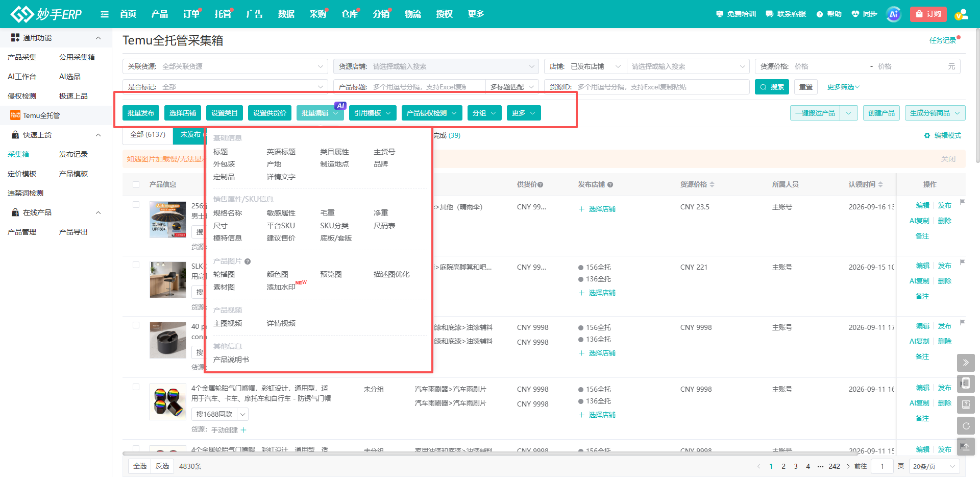This screenshot has height=477, width=980.
Task: Toggle the select-all header checkbox
Action: [136, 185]
